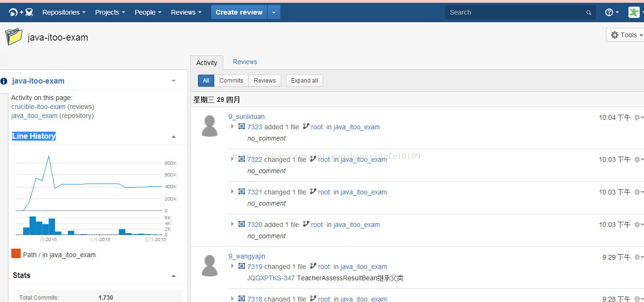Open changeset 7323 link
This screenshot has height=302, width=644.
255,127
